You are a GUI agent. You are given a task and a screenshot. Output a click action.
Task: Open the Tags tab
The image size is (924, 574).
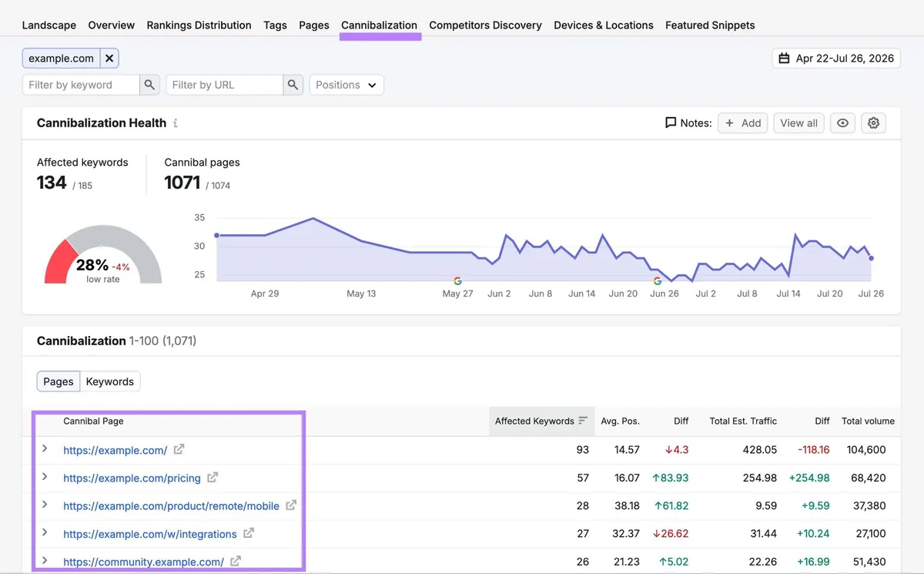(x=275, y=25)
